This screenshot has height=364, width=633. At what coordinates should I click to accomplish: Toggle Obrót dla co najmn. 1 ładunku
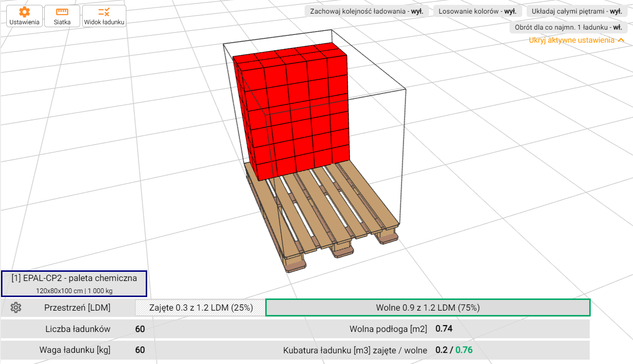pyautogui.click(x=568, y=27)
